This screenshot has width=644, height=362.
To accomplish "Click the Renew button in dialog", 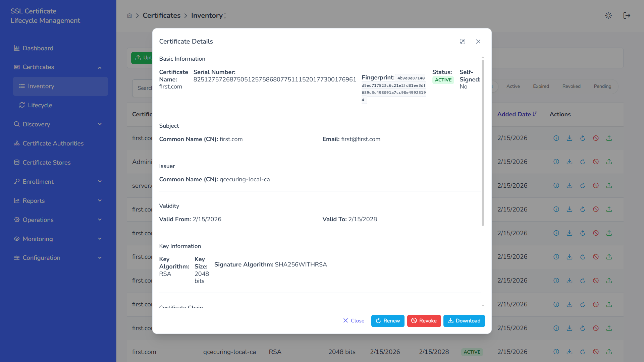I will click(x=387, y=321).
